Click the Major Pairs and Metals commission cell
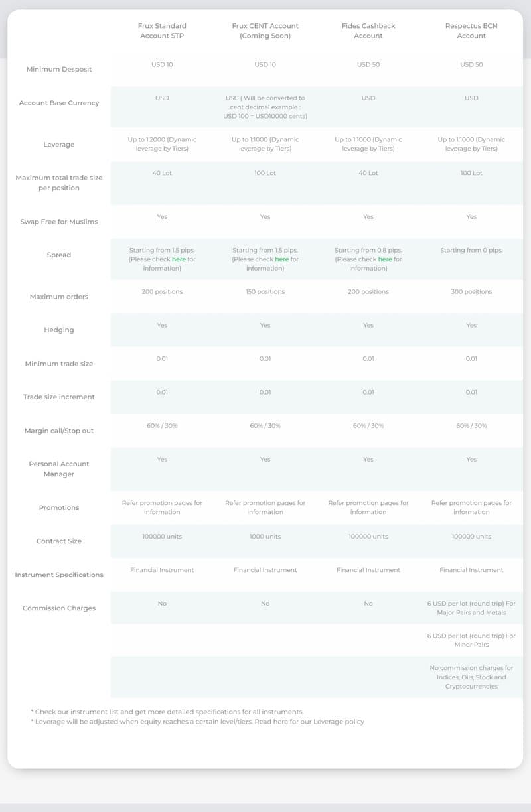Image resolution: width=531 pixels, height=812 pixels. click(471, 608)
